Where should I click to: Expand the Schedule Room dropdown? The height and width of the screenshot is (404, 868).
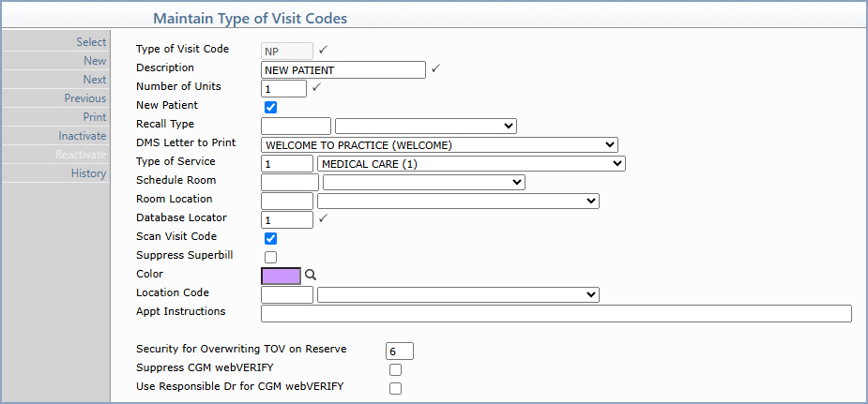pyautogui.click(x=424, y=182)
